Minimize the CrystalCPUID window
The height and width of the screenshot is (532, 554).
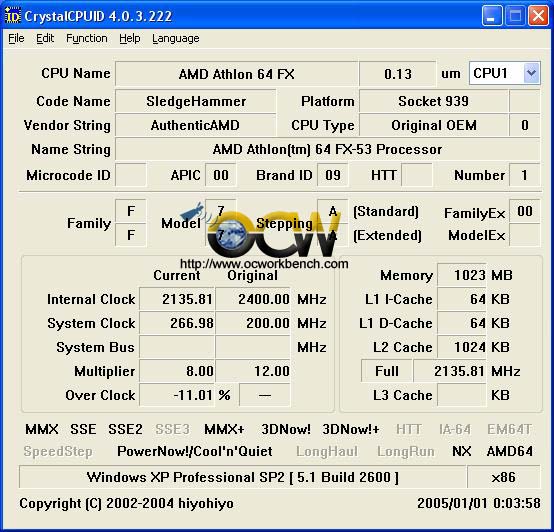(491, 16)
